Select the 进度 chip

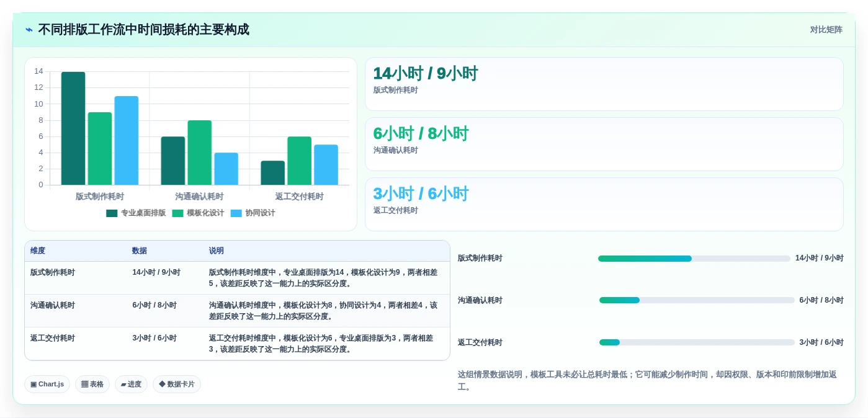point(131,384)
